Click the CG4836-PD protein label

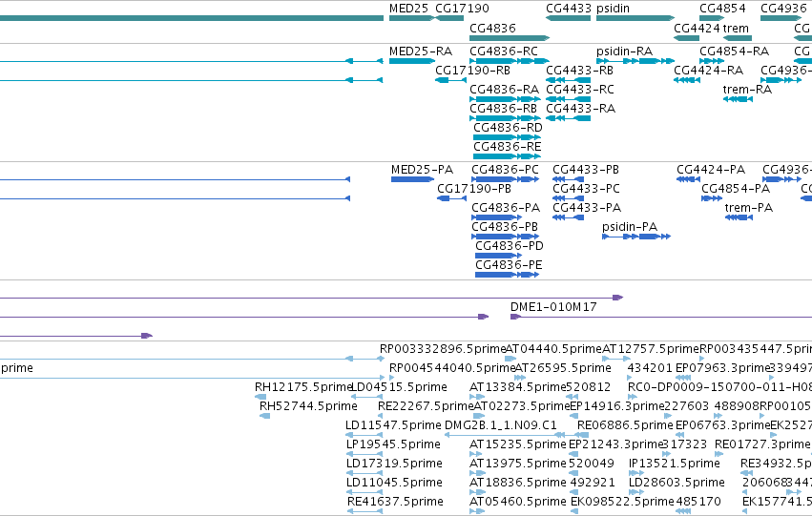tap(510, 246)
